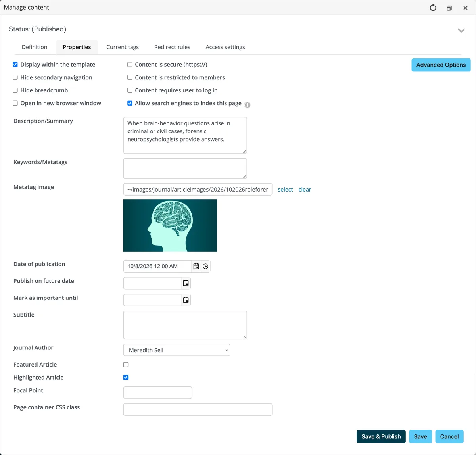Close the Manage content dialog
The height and width of the screenshot is (455, 476).
click(466, 8)
